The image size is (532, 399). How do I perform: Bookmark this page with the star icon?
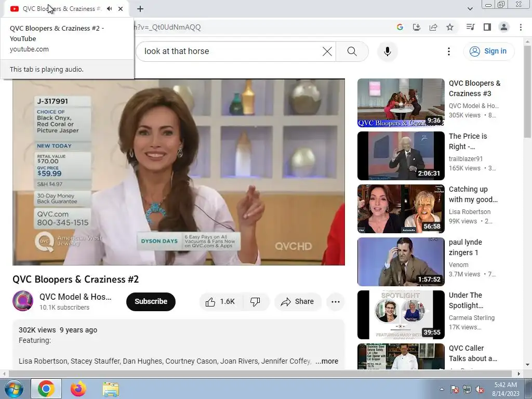tap(450, 27)
